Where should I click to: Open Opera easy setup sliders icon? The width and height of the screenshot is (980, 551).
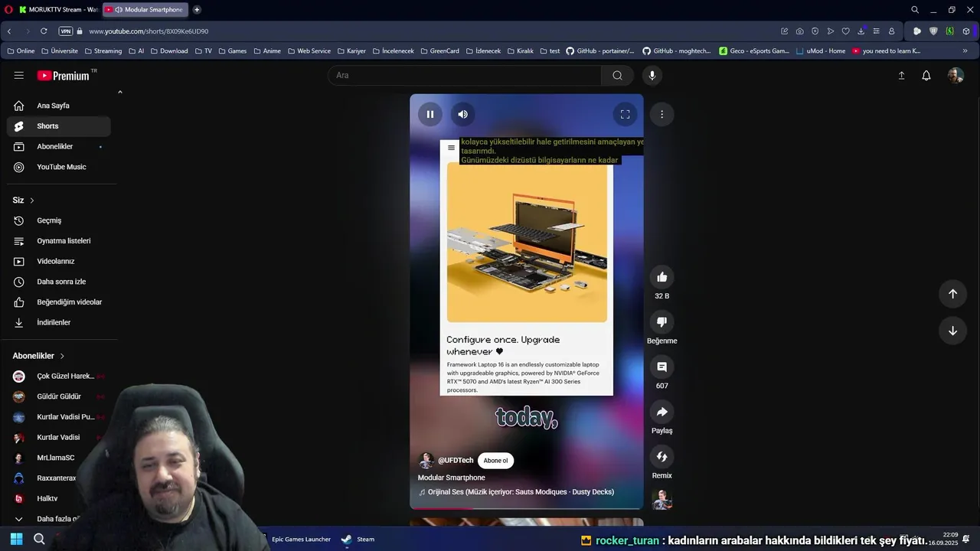(x=876, y=31)
